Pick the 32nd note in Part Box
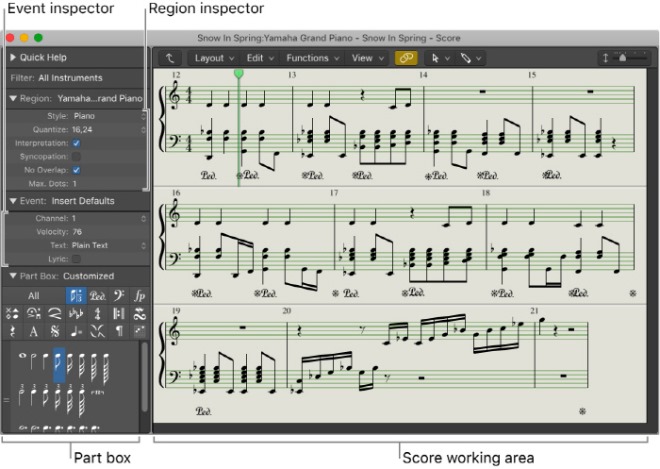Screen dimensions: 660x469 tap(82, 365)
